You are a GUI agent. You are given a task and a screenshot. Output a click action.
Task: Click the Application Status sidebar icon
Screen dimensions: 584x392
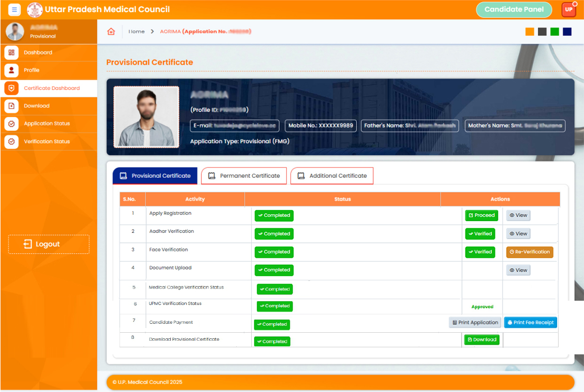click(x=12, y=124)
